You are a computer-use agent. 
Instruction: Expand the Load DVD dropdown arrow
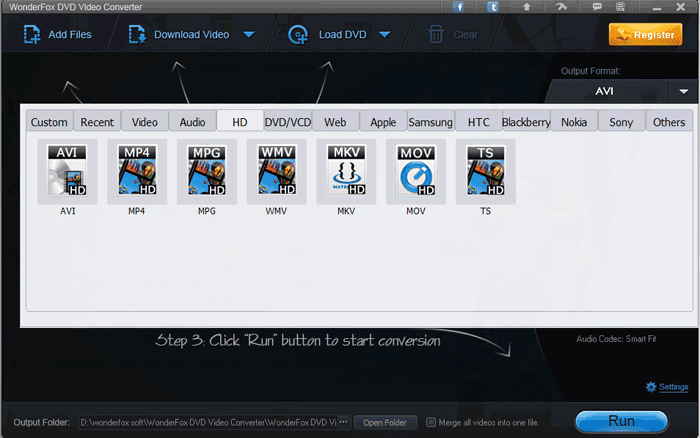(384, 35)
